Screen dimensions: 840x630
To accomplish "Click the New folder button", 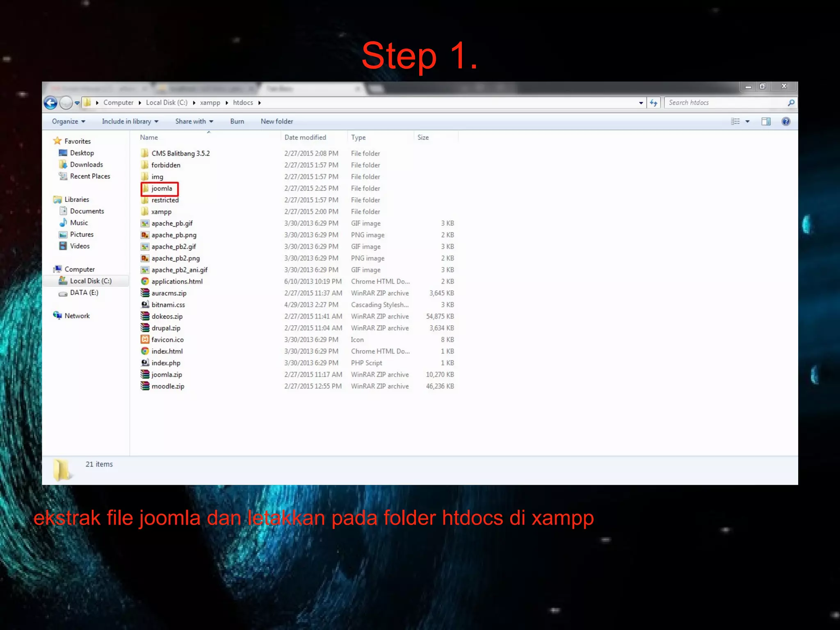I will (277, 121).
